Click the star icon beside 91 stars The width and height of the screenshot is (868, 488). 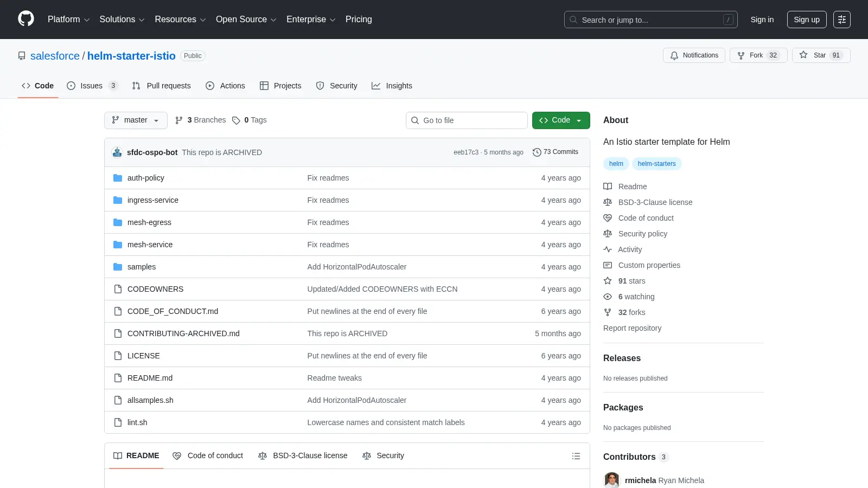(x=608, y=281)
